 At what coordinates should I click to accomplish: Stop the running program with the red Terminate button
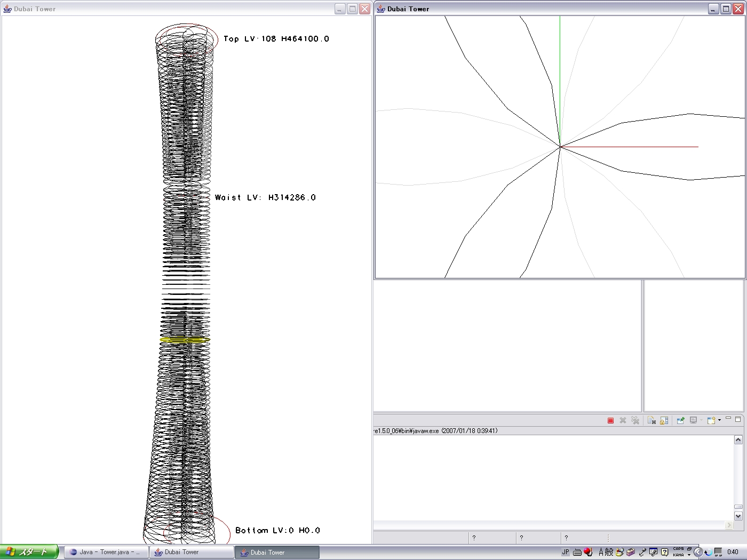[610, 421]
